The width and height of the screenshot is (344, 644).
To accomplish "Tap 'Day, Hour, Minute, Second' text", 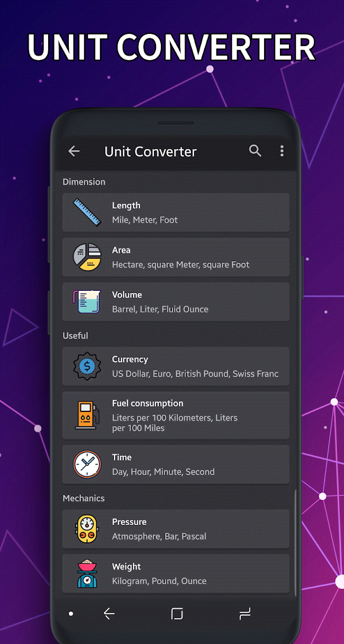I will [x=164, y=472].
